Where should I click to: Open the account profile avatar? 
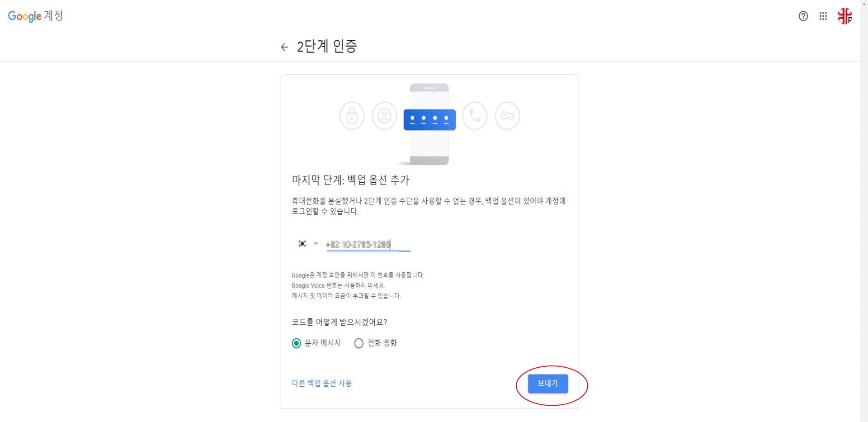[x=845, y=16]
